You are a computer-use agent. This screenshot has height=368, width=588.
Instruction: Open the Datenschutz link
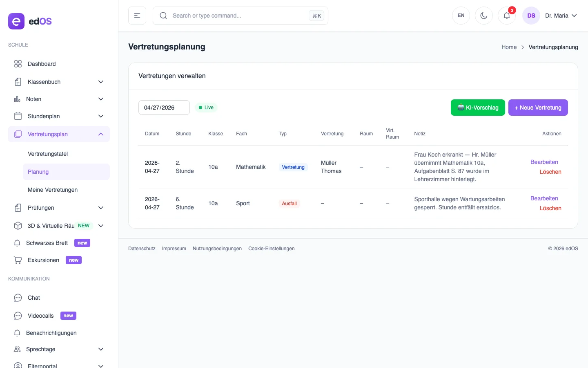coord(142,248)
